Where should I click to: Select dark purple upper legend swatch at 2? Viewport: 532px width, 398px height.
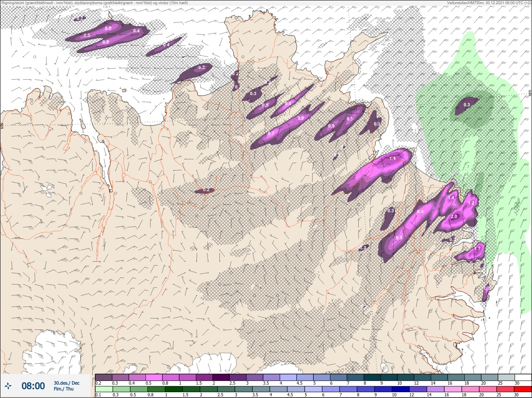click(221, 377)
